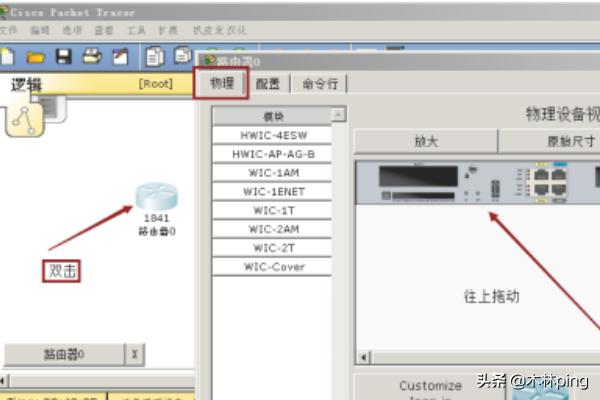The image size is (600, 400).
Task: Select the WIC-1AM module
Action: click(272, 173)
